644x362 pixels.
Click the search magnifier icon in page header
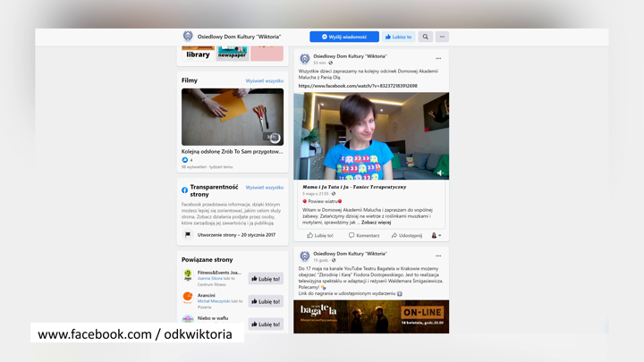[x=425, y=37]
